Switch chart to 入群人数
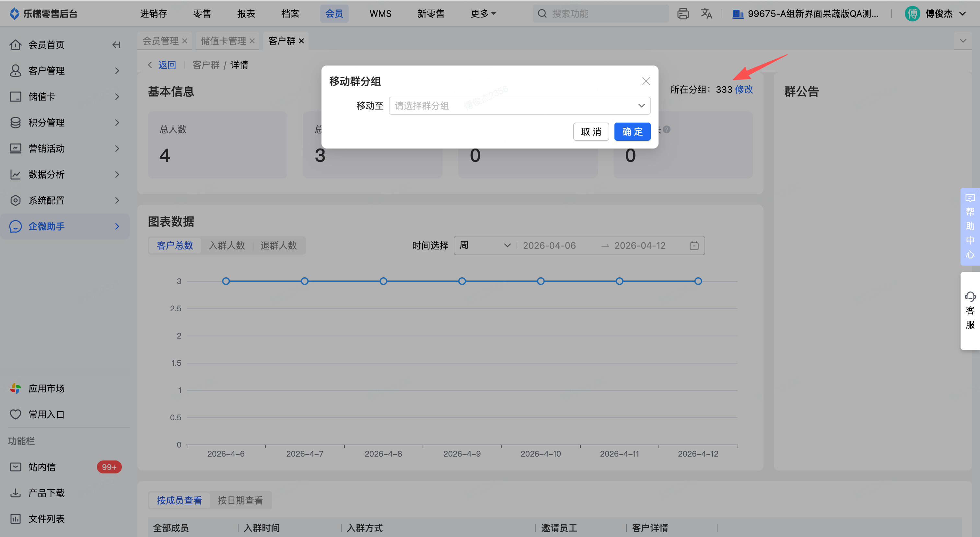Viewport: 980px width, 537px height. tap(227, 245)
